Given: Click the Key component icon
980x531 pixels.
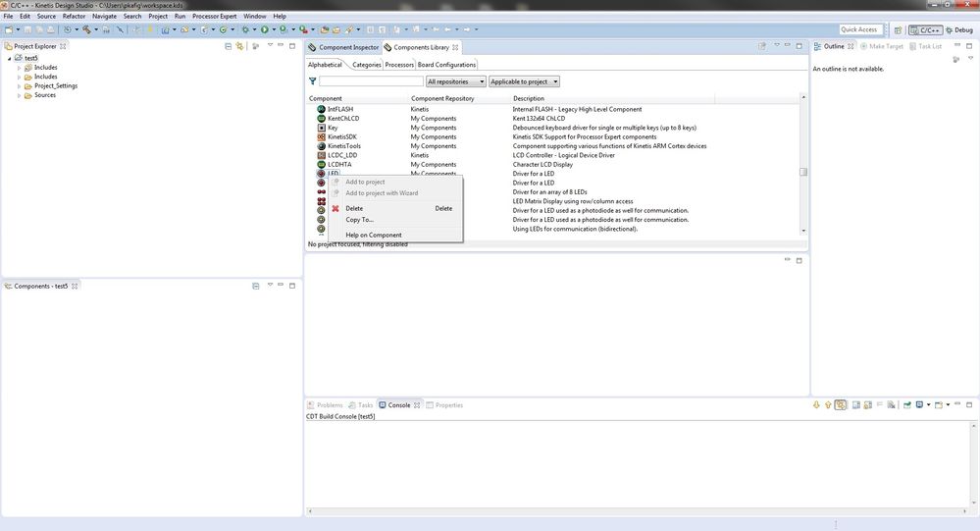Looking at the screenshot, I should [321, 128].
